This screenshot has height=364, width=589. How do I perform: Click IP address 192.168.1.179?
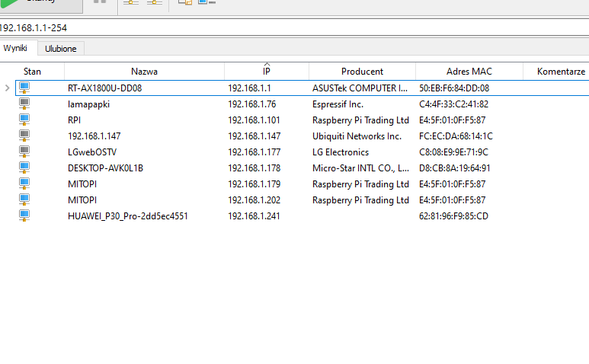[254, 184]
